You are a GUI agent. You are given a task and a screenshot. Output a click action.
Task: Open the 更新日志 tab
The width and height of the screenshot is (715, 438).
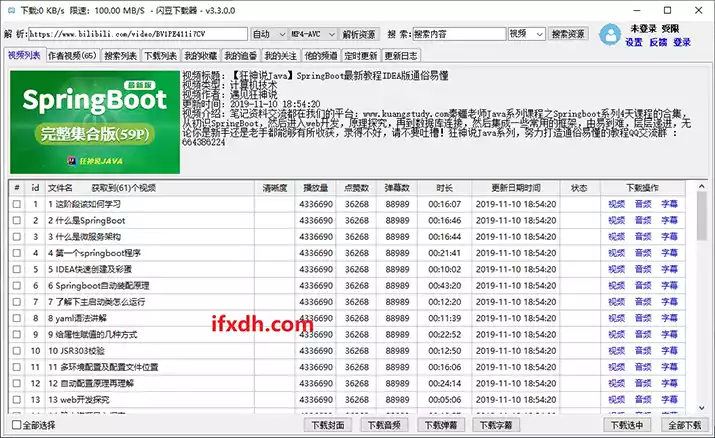tap(402, 56)
